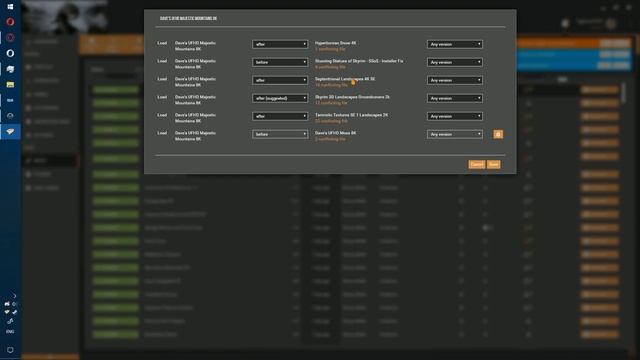
Task: Open Any version dropdown for Hyperborean Snow 4K
Action: (455, 44)
